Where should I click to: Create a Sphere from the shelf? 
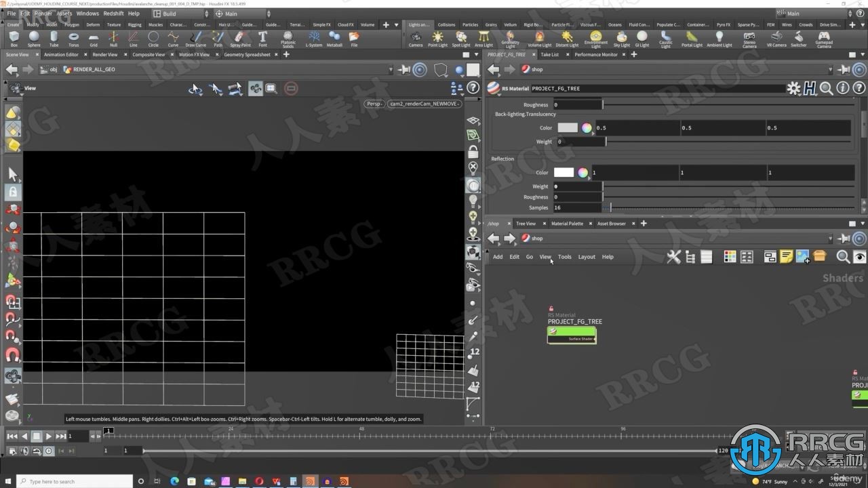[34, 39]
